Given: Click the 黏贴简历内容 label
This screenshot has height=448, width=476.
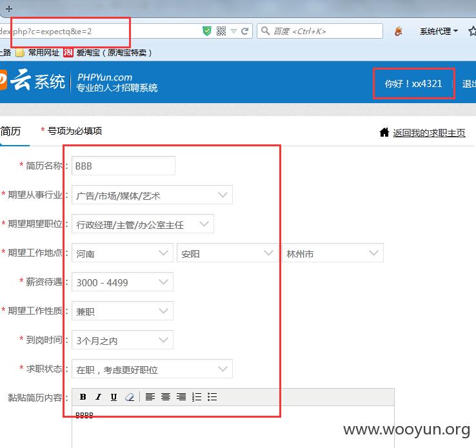Looking at the screenshot, I should point(35,397).
